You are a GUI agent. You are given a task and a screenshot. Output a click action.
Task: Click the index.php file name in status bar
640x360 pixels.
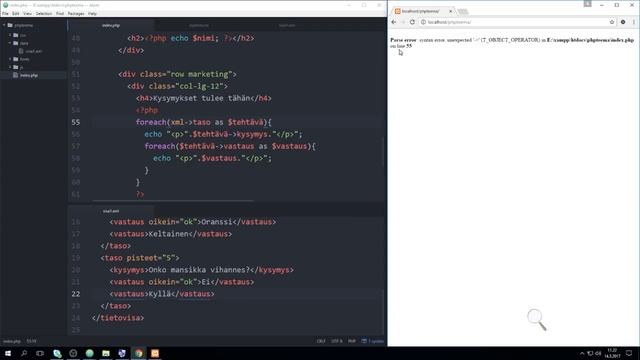coord(12,341)
